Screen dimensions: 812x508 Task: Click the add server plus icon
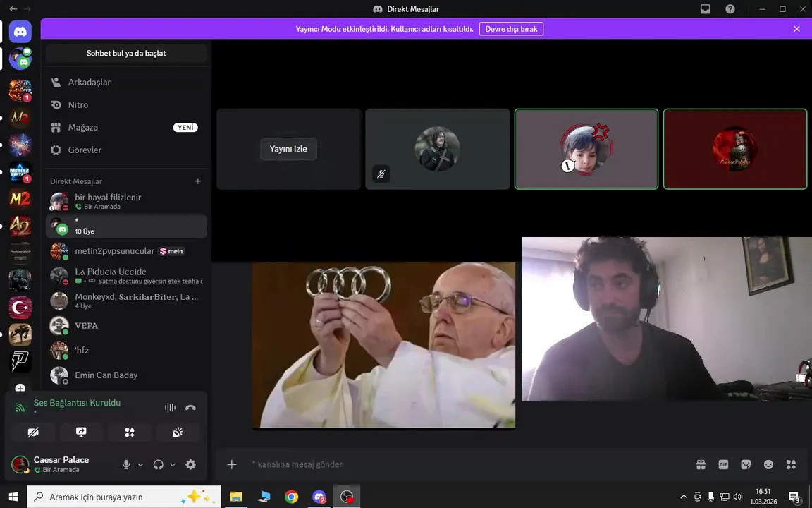pos(20,388)
